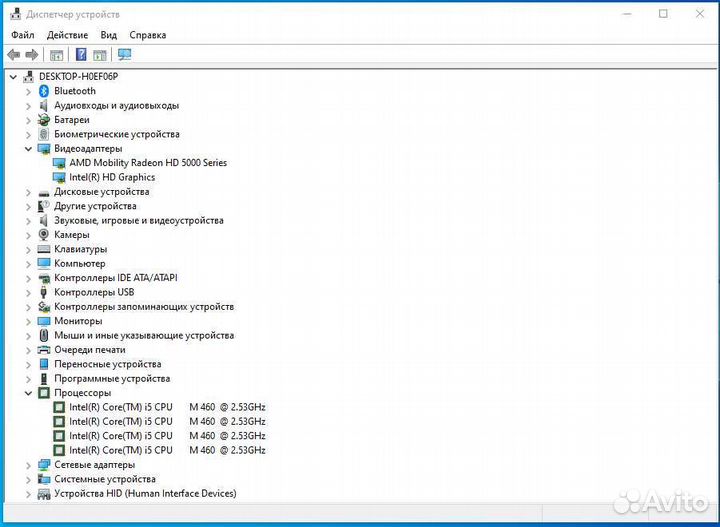The width and height of the screenshot is (720, 527).
Task: Click the scan hardware changes monitor icon
Action: tap(124, 55)
